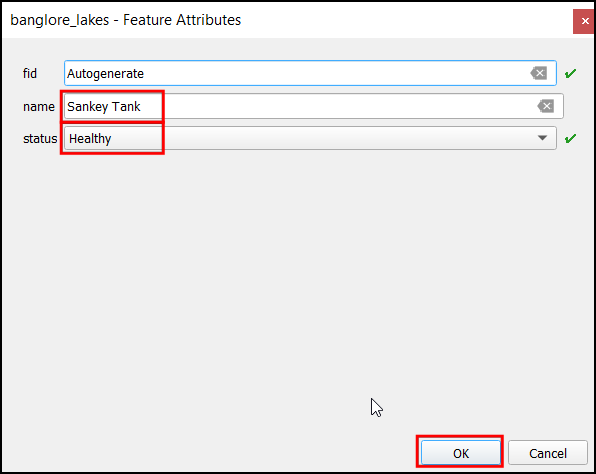This screenshot has width=596, height=474.
Task: Open the status combo box showing Healthy
Action: [x=310, y=138]
